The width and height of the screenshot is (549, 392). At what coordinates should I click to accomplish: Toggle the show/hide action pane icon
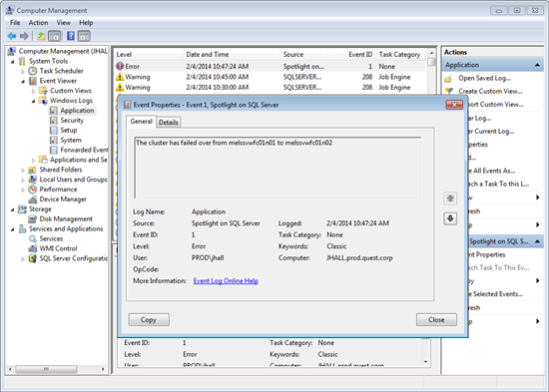(x=84, y=36)
